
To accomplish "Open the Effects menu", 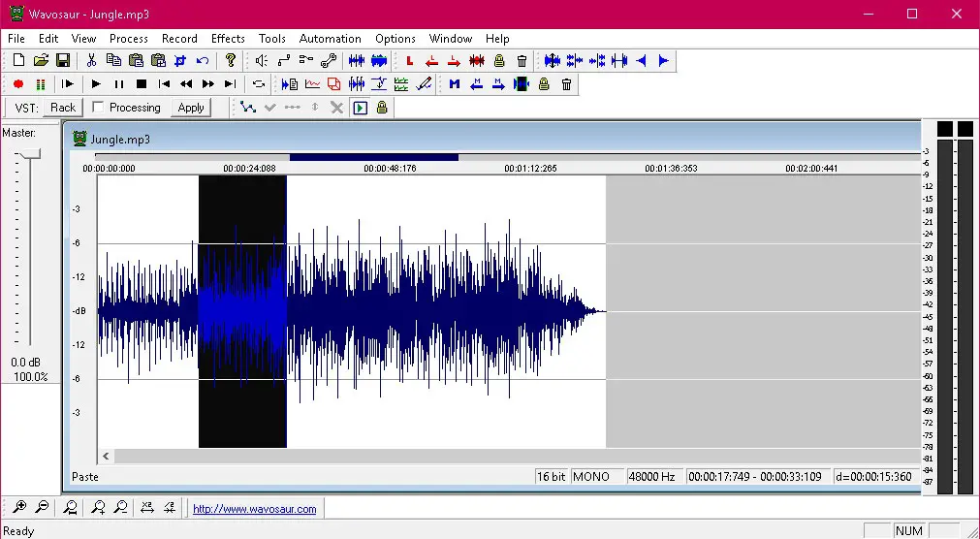I will pos(228,39).
